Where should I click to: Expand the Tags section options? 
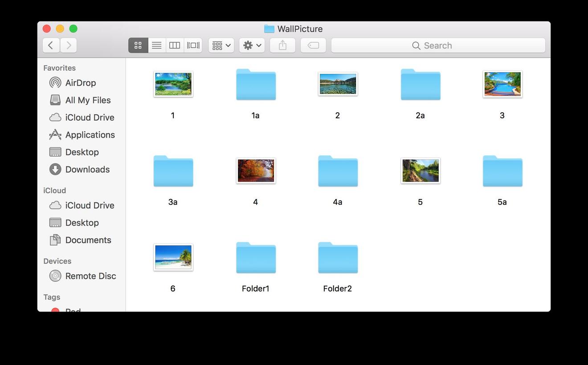(51, 297)
